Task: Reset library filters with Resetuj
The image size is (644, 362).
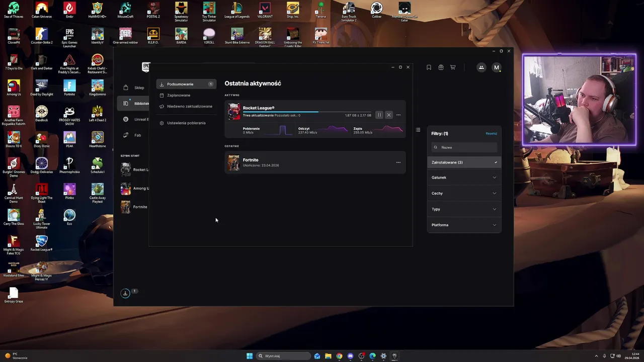Action: pos(491,134)
